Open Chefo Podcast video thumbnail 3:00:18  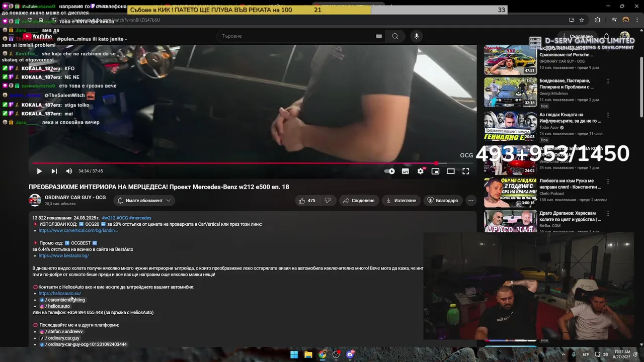coord(510,193)
